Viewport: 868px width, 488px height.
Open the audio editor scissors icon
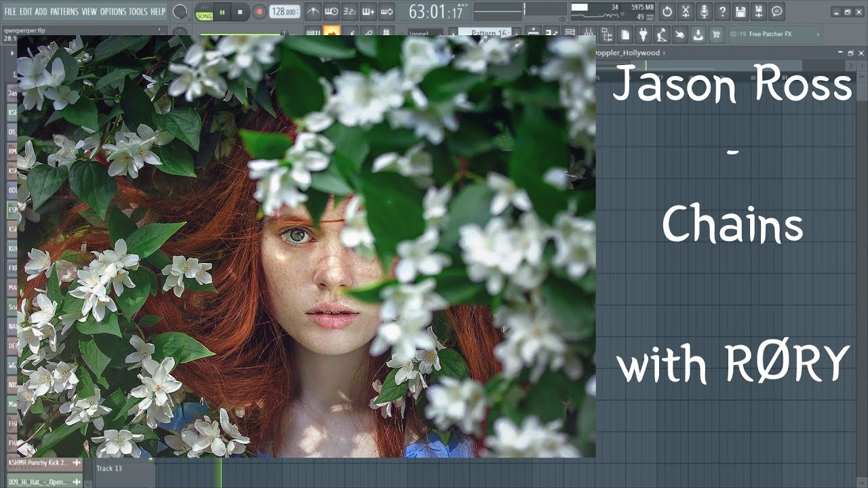tap(686, 12)
